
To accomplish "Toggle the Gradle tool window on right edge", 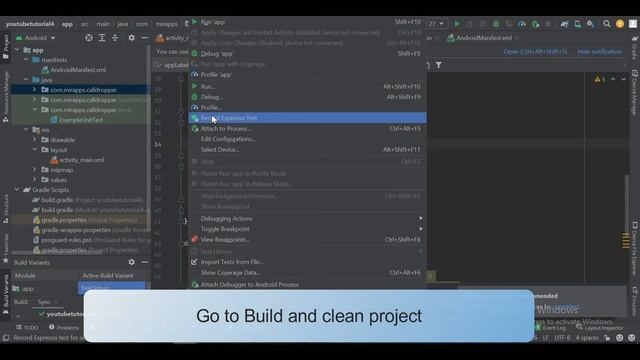I will tap(635, 47).
